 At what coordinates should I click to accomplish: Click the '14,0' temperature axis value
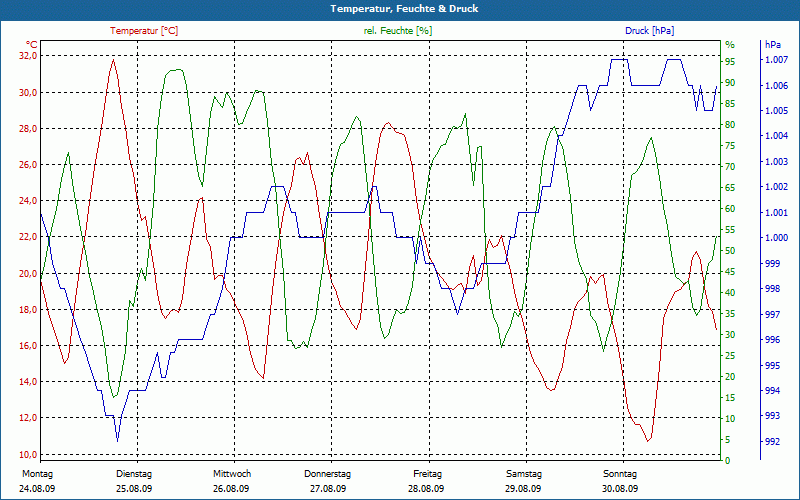coord(28,382)
